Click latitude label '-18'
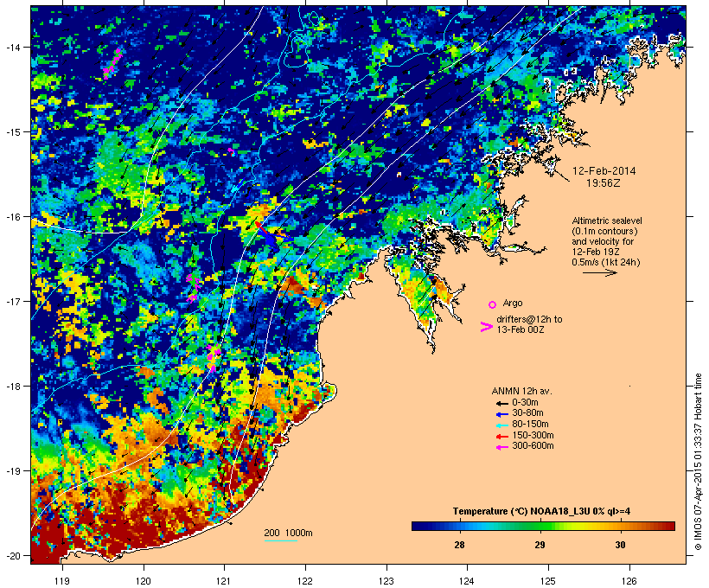Viewport: 709px width, 588px height. 12,387
